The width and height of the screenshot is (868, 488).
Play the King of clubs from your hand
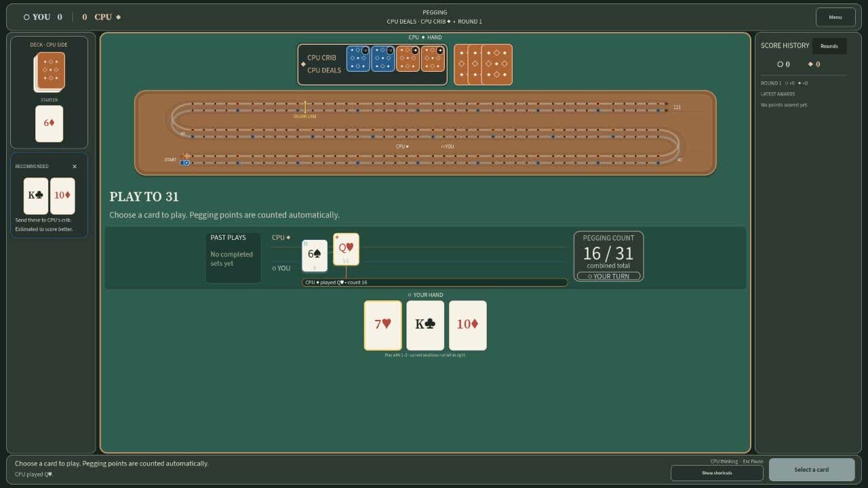425,325
